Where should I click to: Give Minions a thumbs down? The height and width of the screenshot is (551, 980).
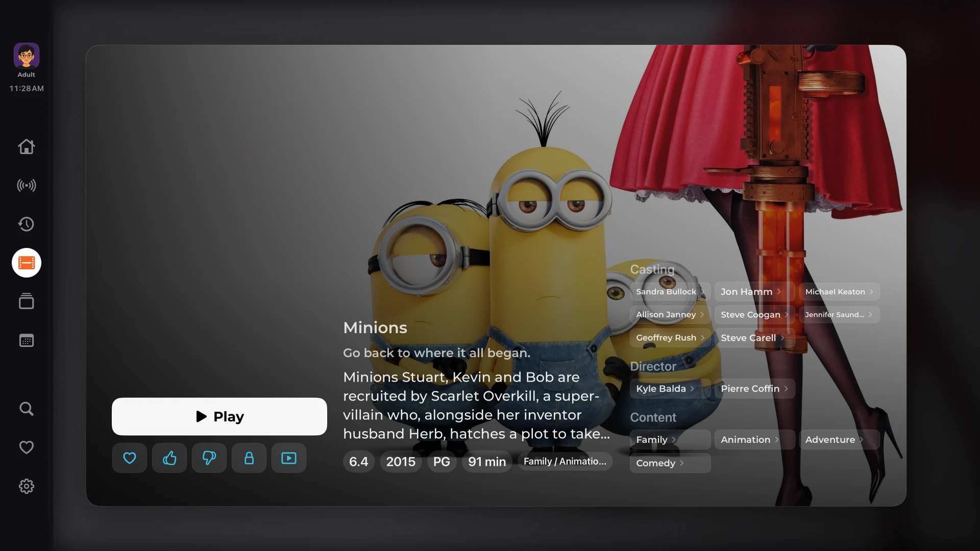209,458
